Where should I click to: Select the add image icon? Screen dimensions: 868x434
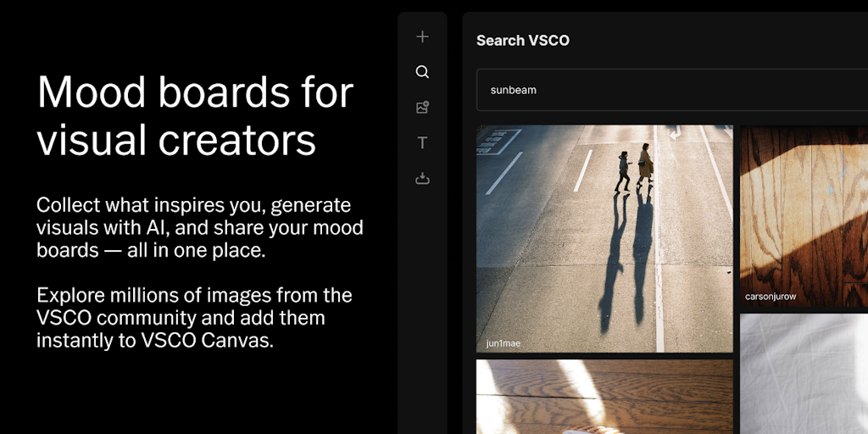point(422,108)
